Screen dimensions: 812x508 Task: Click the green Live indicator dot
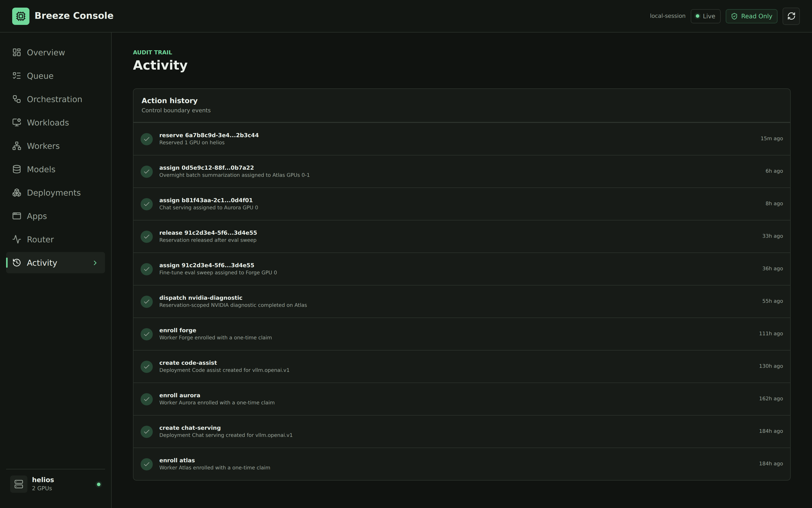click(697, 16)
